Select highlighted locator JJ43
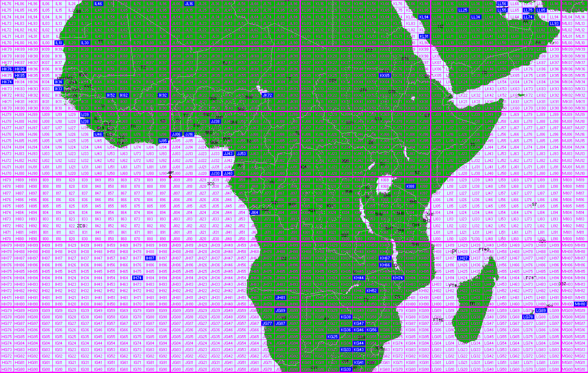The width and height of the screenshot is (588, 373). (228, 153)
